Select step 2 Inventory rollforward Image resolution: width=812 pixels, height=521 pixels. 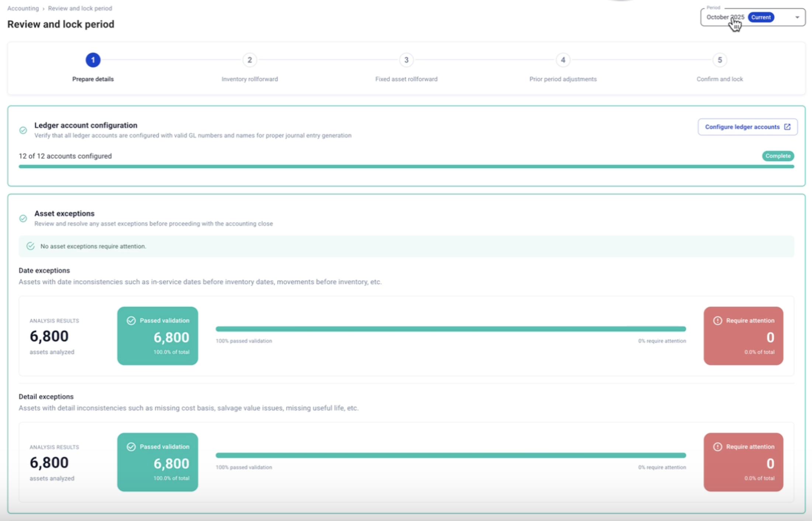click(250, 60)
